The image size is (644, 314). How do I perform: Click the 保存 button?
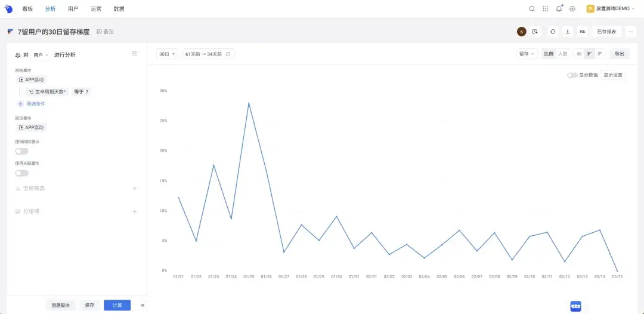89,306
